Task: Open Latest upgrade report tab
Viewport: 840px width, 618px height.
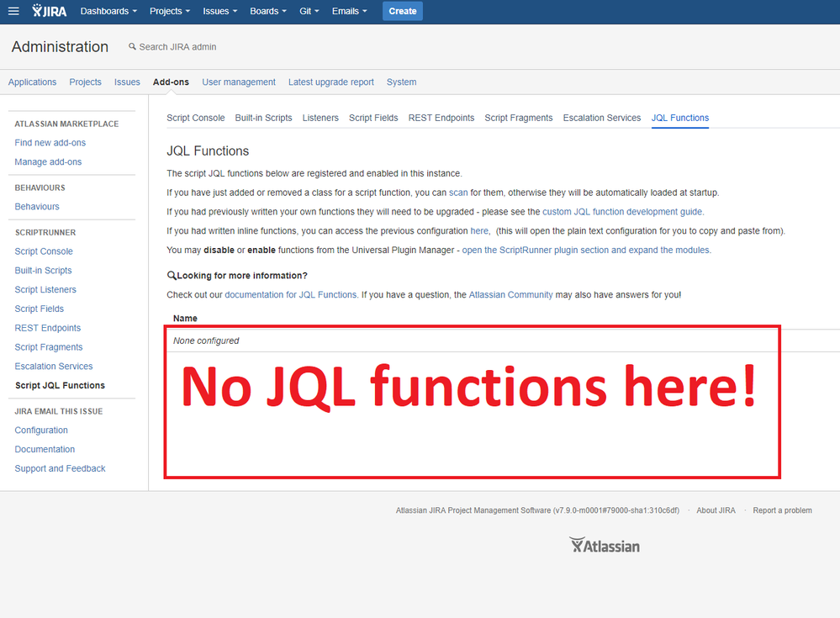Action: point(331,82)
